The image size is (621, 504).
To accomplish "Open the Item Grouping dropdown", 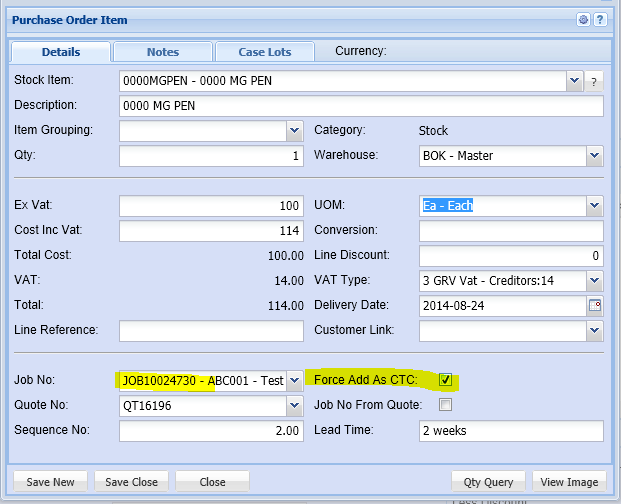I will tap(294, 131).
